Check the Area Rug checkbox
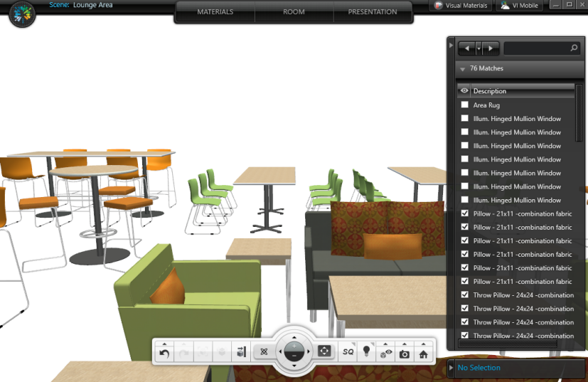 coord(464,105)
